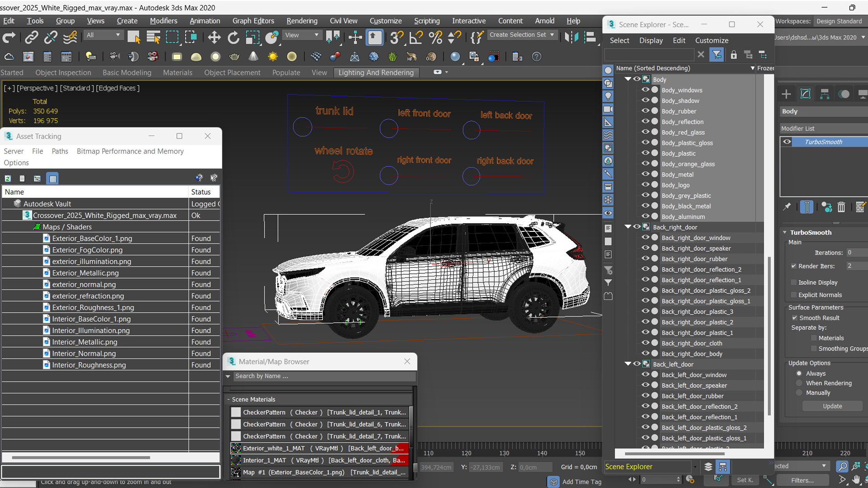This screenshot has height=488, width=868.
Task: Select the Rotate transform tool
Action: 233,37
